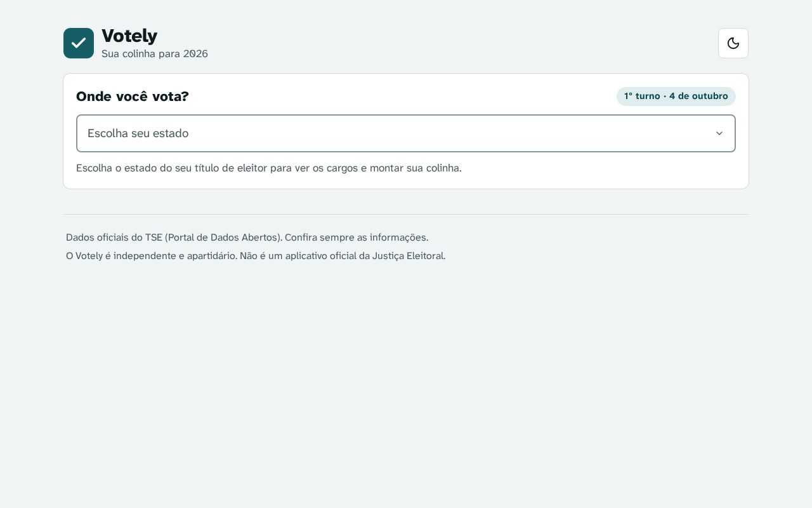Open the 'Escolha seu estado' dropdown
The image size is (812, 508).
click(x=406, y=133)
